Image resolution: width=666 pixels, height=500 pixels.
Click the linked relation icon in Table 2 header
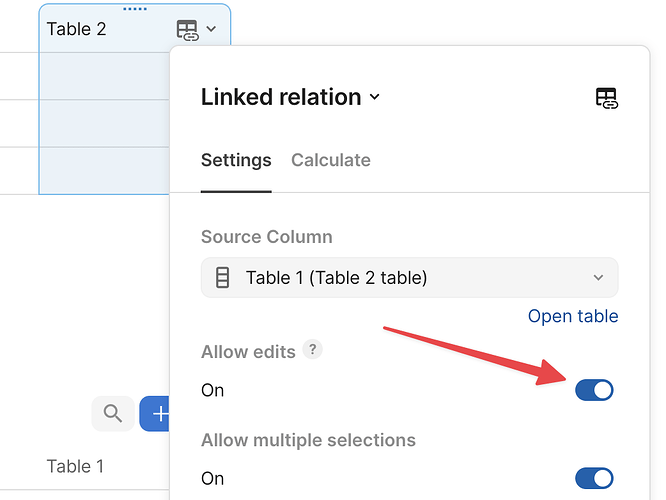tap(187, 30)
